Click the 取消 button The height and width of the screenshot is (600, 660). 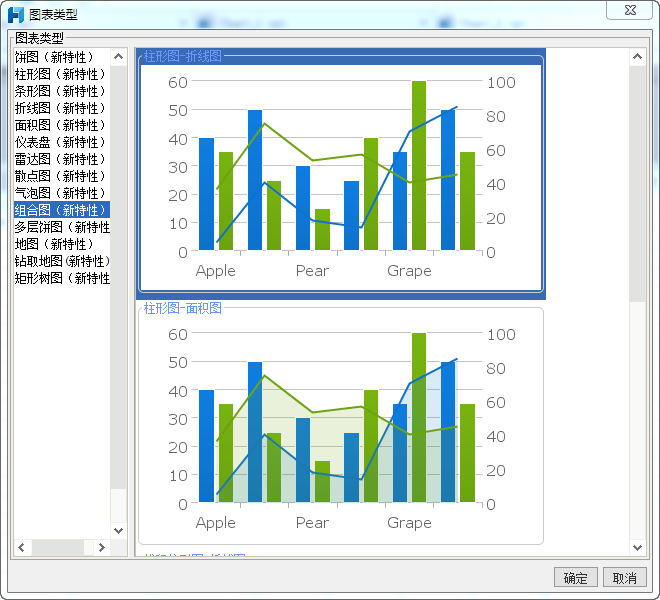tap(625, 578)
